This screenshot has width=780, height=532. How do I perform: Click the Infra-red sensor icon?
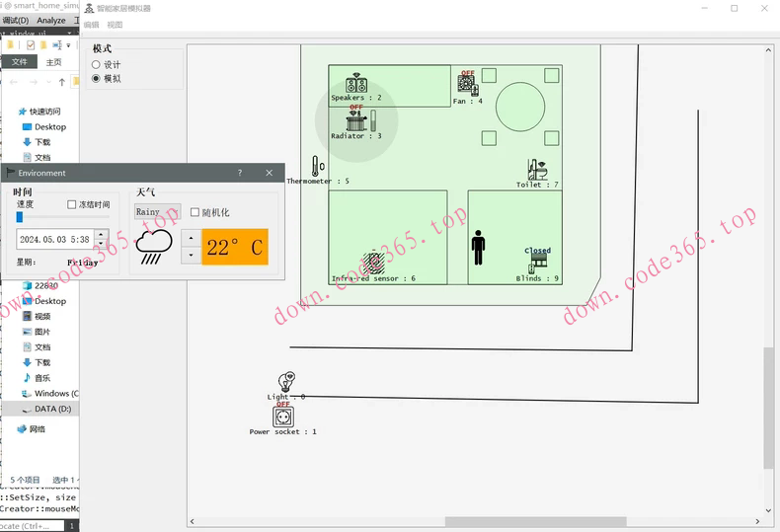tap(373, 262)
